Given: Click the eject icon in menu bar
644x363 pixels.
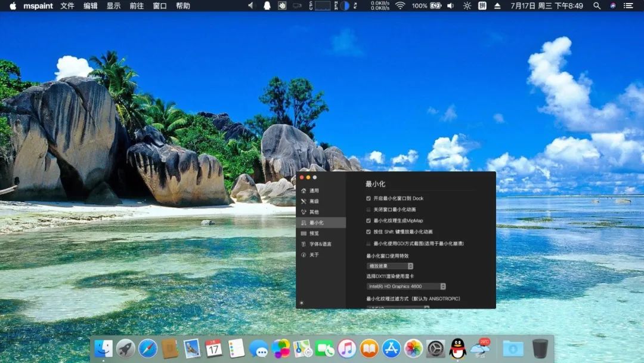Looking at the screenshot, I should pyautogui.click(x=497, y=6).
